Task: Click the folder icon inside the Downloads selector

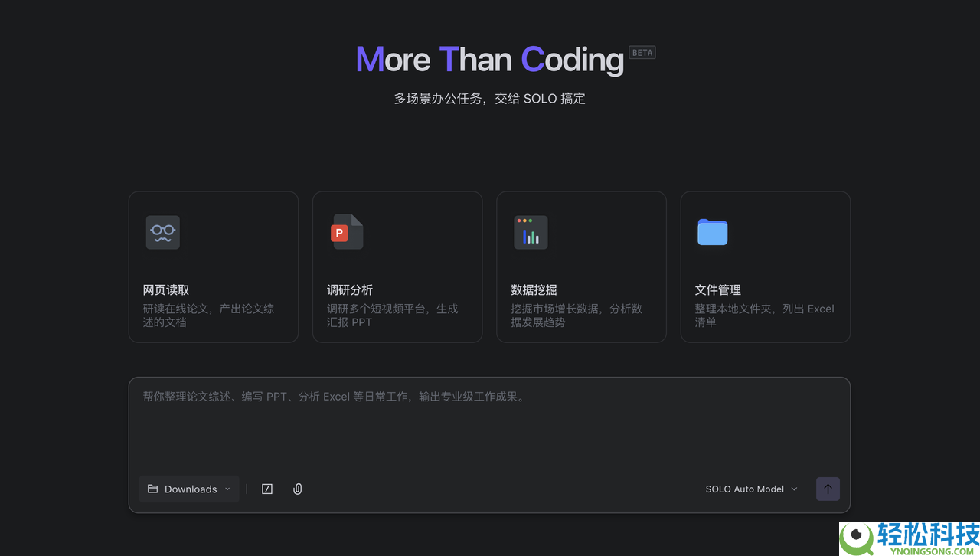Action: tap(151, 489)
